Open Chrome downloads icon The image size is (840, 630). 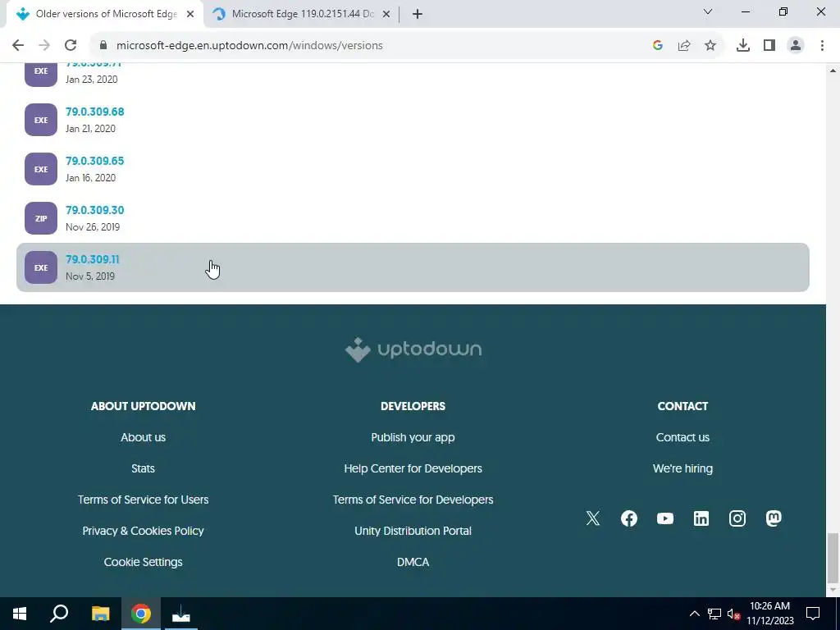click(x=743, y=46)
